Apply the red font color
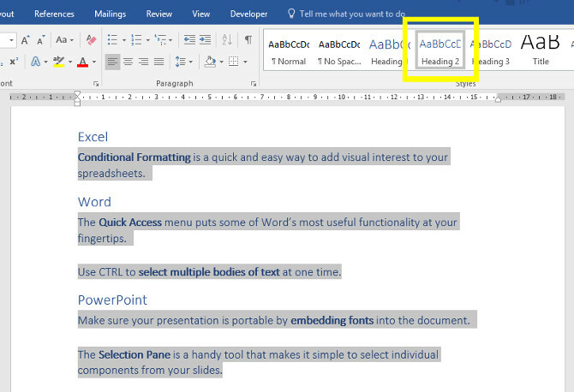 (83, 62)
